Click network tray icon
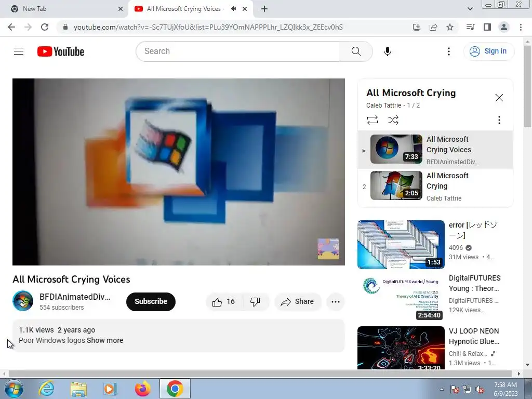 (467, 389)
